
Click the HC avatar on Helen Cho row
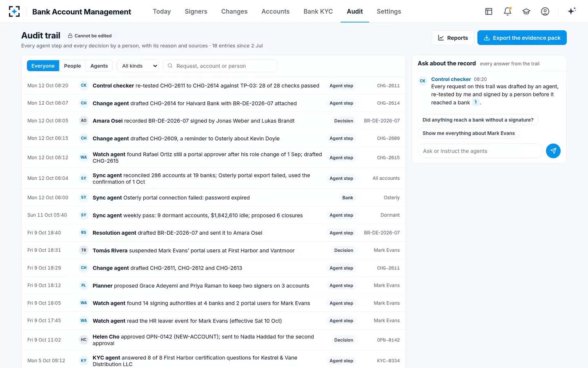click(84, 340)
